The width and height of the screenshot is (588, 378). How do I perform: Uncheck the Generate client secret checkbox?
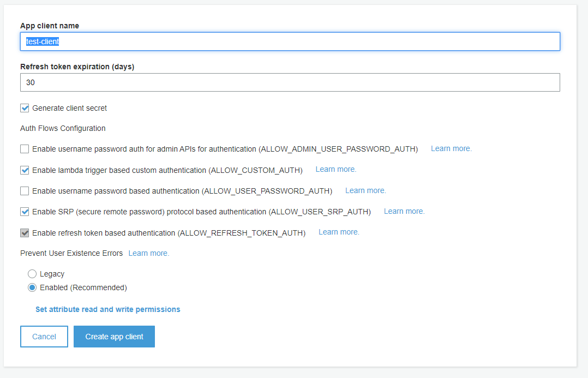(25, 109)
